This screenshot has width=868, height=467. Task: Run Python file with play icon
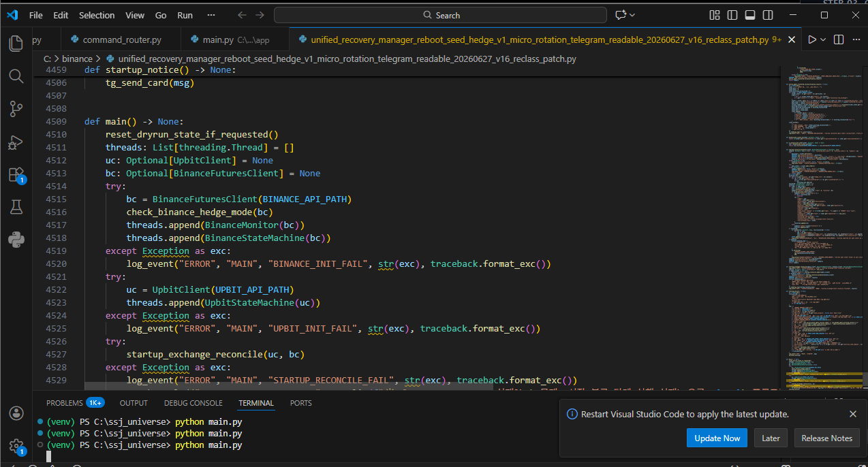pyautogui.click(x=812, y=40)
